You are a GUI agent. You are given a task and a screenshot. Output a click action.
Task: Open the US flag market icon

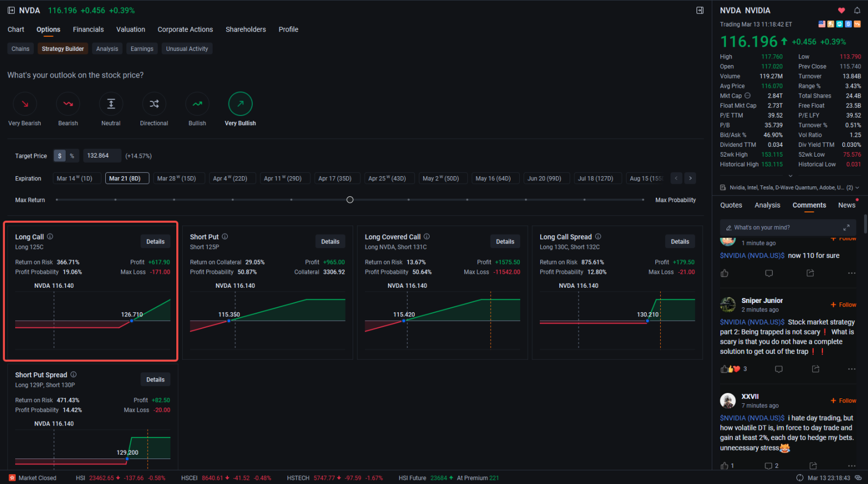[x=822, y=24]
